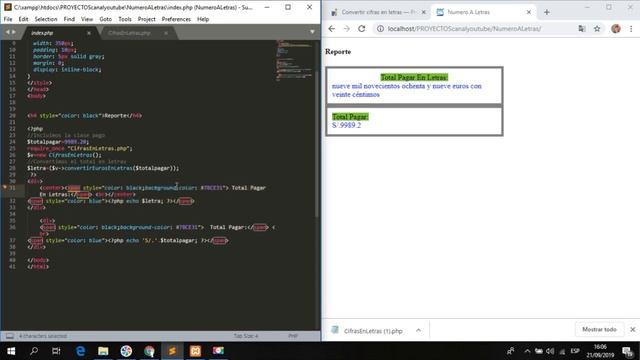
Task: Open the View menu
Action: (87, 19)
